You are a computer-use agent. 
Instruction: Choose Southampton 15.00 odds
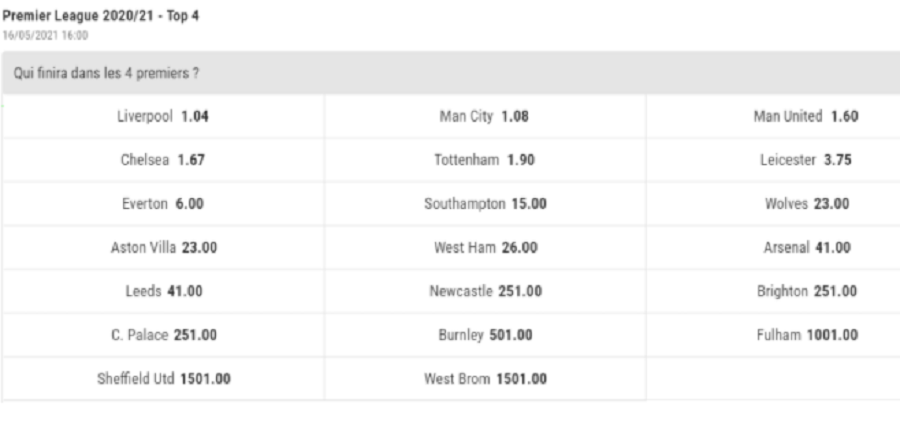click(x=485, y=203)
